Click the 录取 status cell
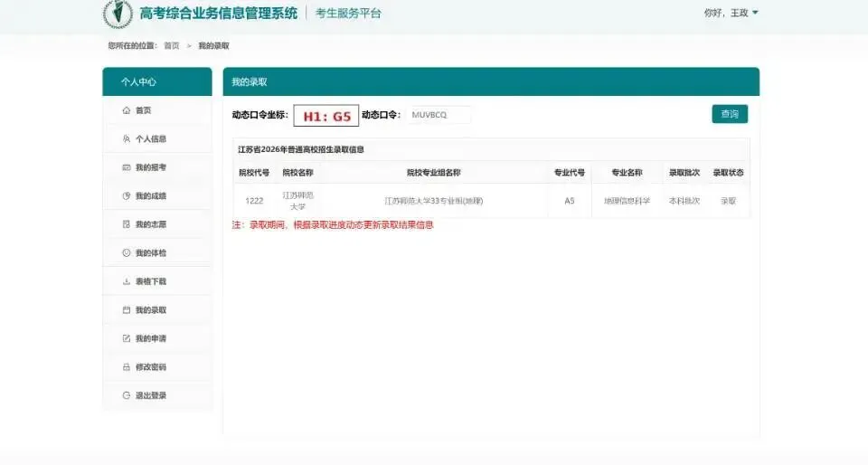Screen dimensions: 868x465 [x=728, y=201]
